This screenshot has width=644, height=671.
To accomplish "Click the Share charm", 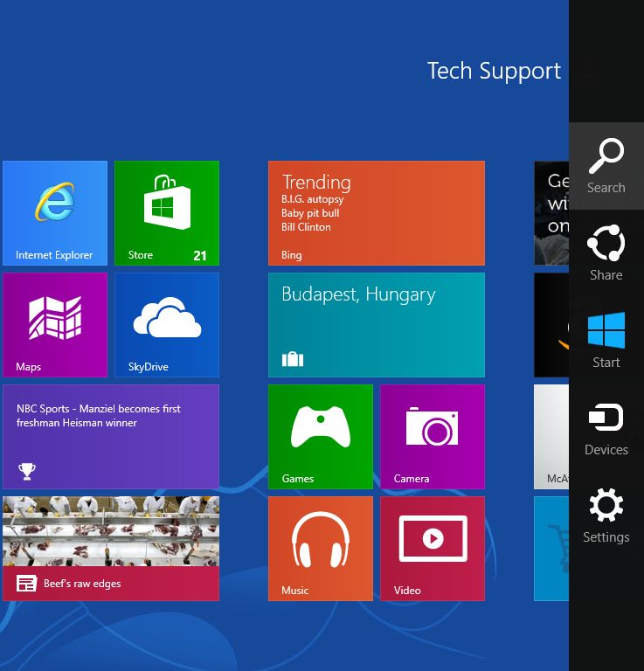I will pos(606,253).
